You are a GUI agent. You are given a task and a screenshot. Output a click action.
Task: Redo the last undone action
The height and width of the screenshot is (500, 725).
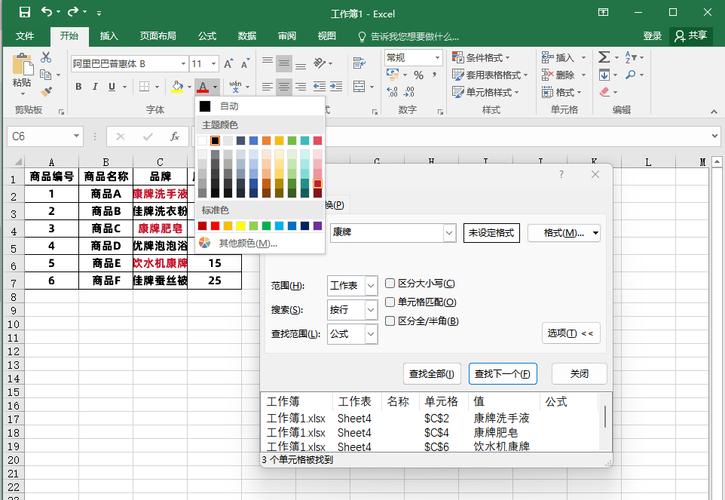pos(73,12)
